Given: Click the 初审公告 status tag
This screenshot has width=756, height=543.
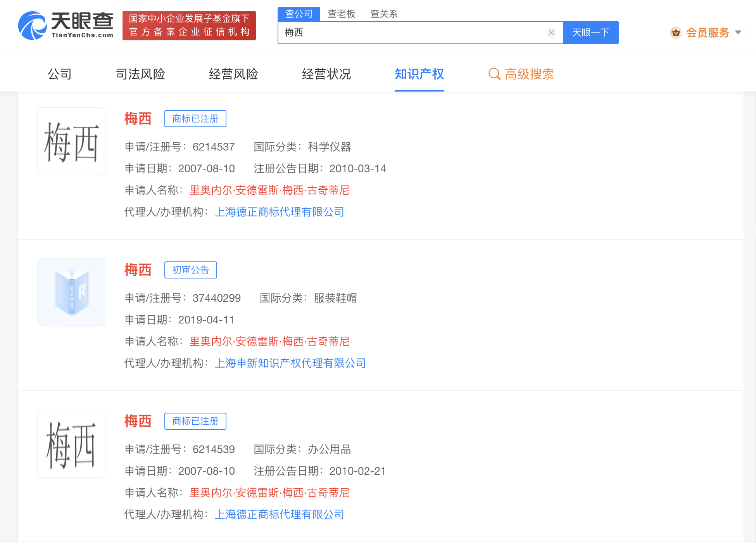Looking at the screenshot, I should [x=191, y=270].
